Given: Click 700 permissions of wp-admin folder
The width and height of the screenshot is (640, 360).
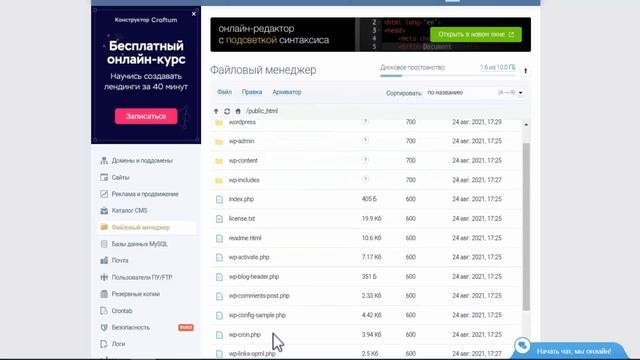Looking at the screenshot, I should (x=411, y=141).
